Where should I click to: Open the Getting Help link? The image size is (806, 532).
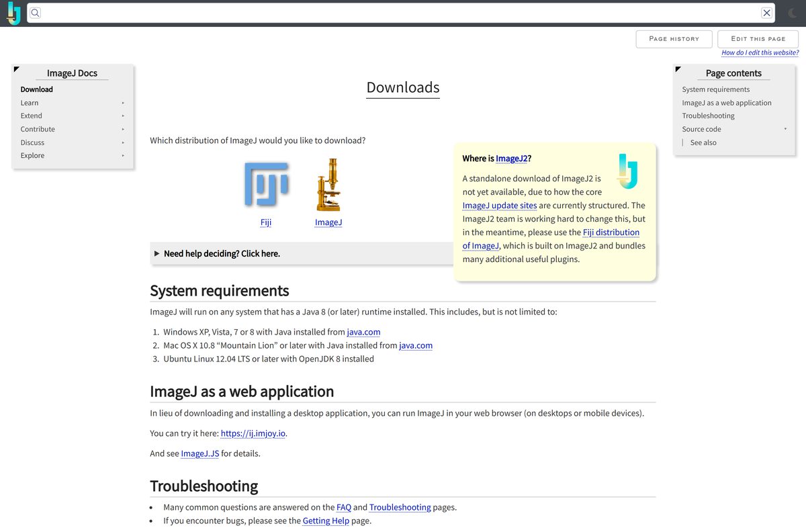click(326, 521)
